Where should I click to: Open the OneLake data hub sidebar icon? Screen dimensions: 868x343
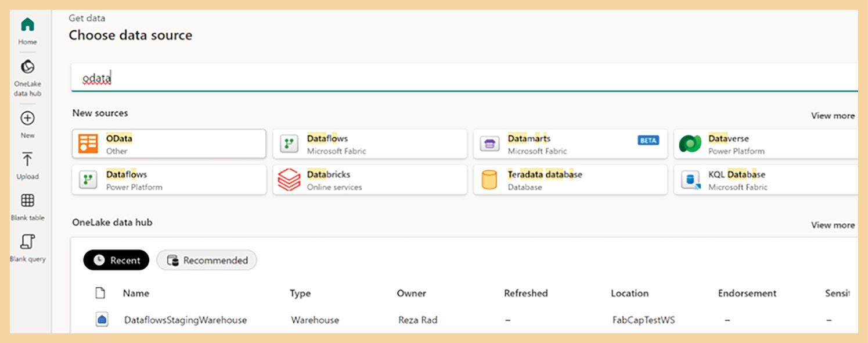27,67
